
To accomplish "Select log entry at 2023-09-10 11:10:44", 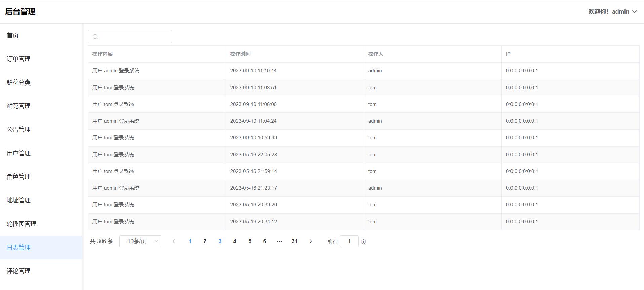I will click(x=364, y=71).
